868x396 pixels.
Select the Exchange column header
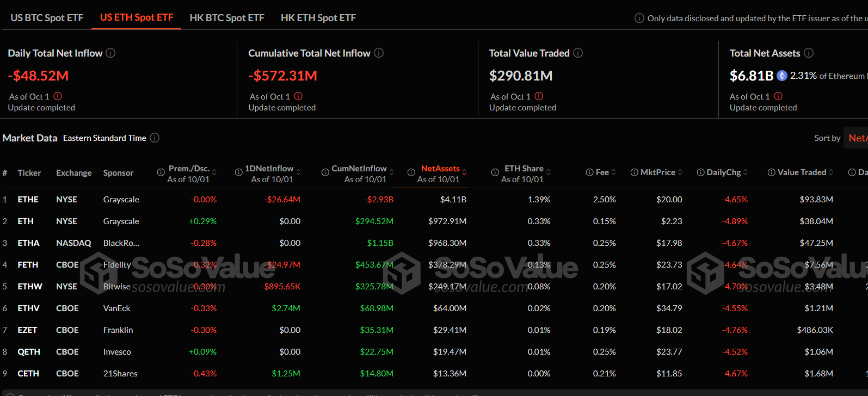[74, 172]
